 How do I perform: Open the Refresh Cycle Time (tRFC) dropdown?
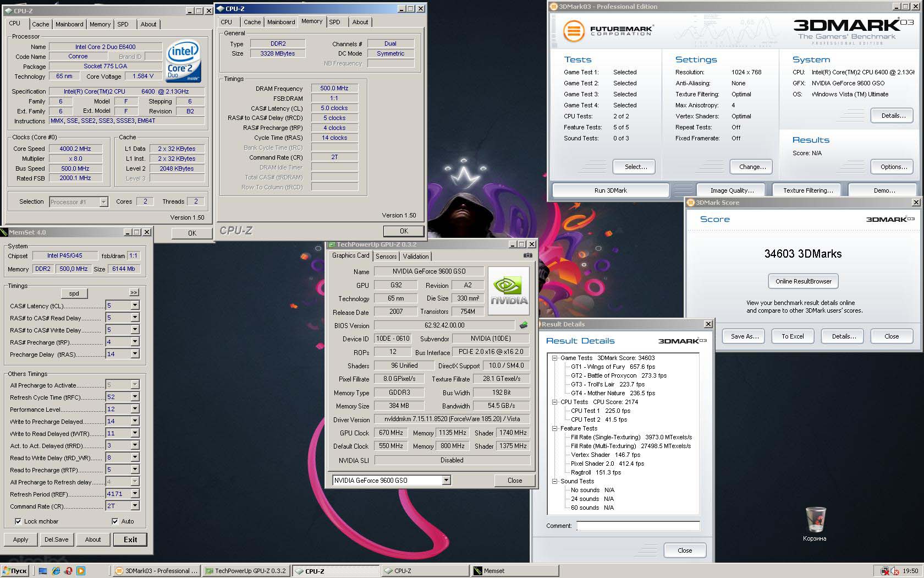click(135, 397)
